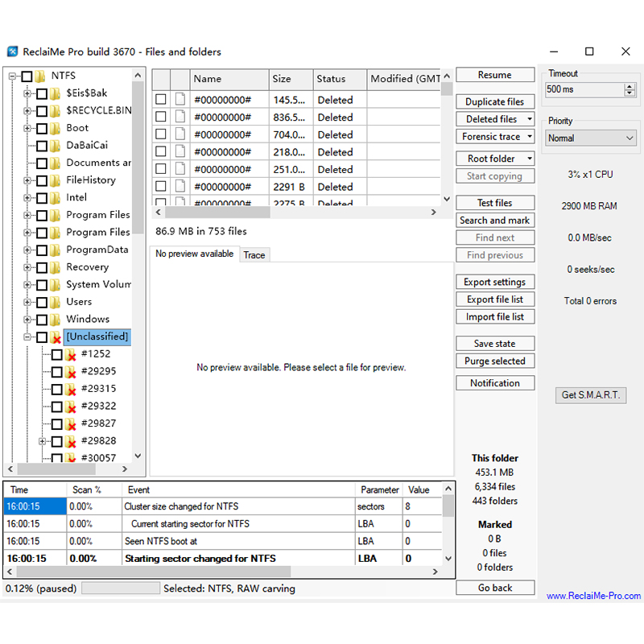Image resolution: width=644 pixels, height=644 pixels.
Task: Sort file list by Size column header
Action: point(291,79)
